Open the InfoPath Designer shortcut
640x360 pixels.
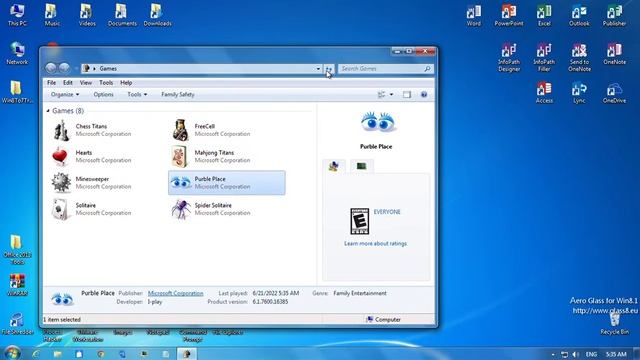tap(509, 58)
